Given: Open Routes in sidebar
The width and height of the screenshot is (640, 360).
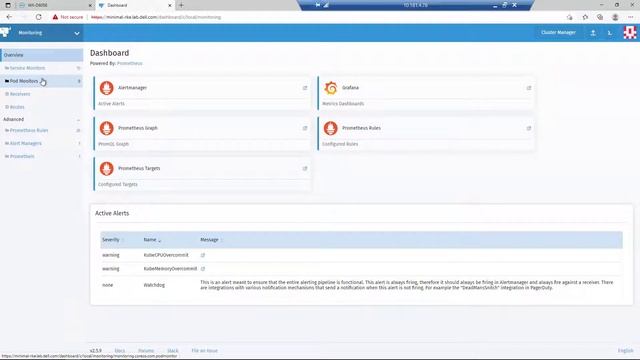Looking at the screenshot, I should pyautogui.click(x=42, y=107).
